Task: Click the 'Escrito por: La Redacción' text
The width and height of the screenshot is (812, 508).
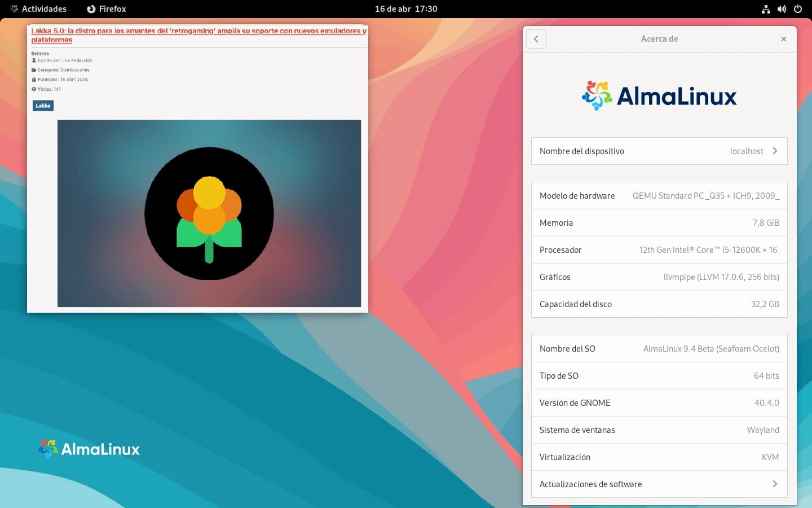Action: point(65,60)
